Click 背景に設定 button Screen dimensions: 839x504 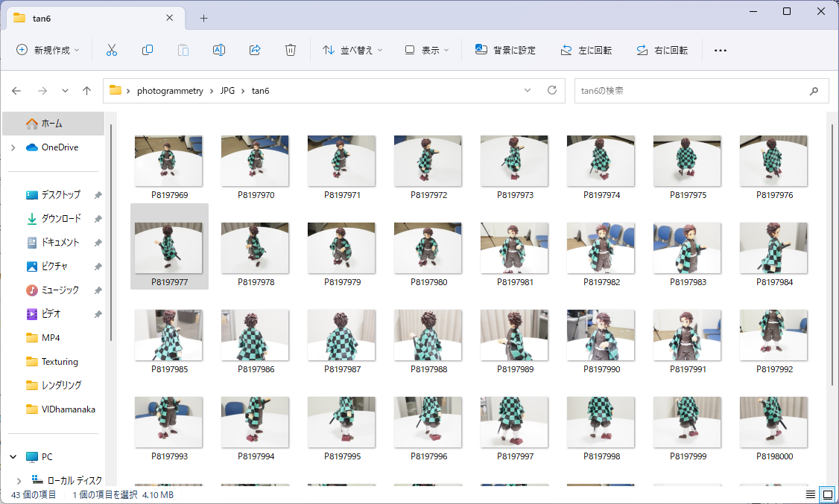pyautogui.click(x=505, y=50)
